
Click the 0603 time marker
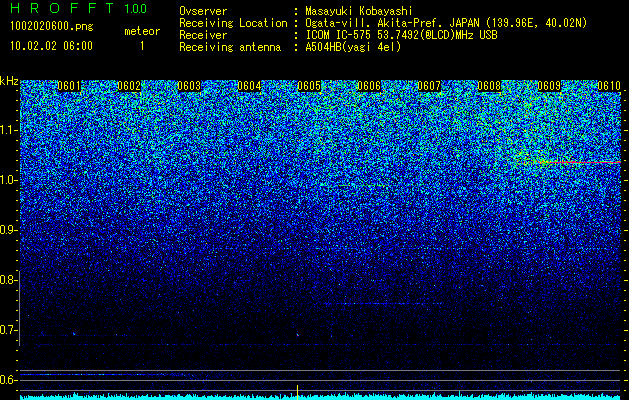(189, 86)
